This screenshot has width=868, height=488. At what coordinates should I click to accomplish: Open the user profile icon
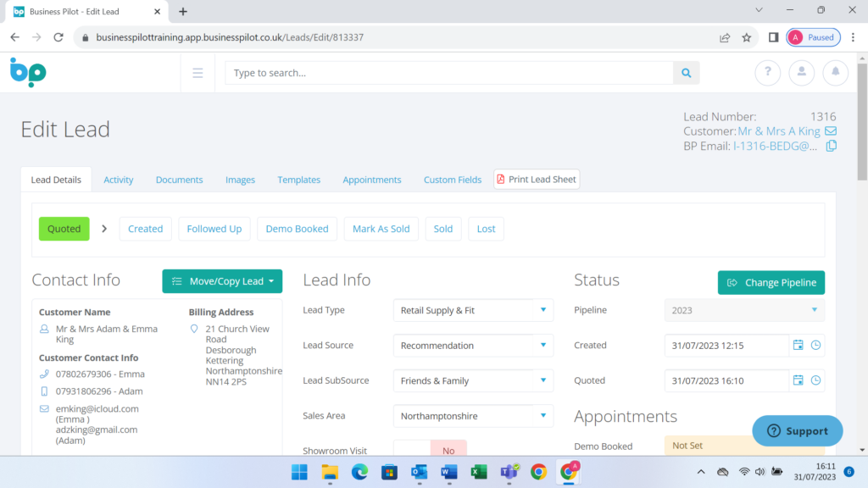[x=801, y=73]
